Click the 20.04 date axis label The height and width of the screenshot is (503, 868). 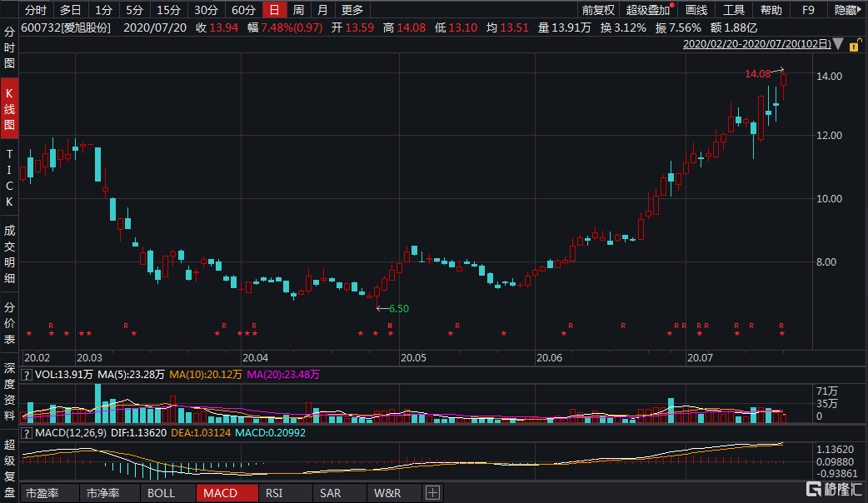click(x=255, y=357)
